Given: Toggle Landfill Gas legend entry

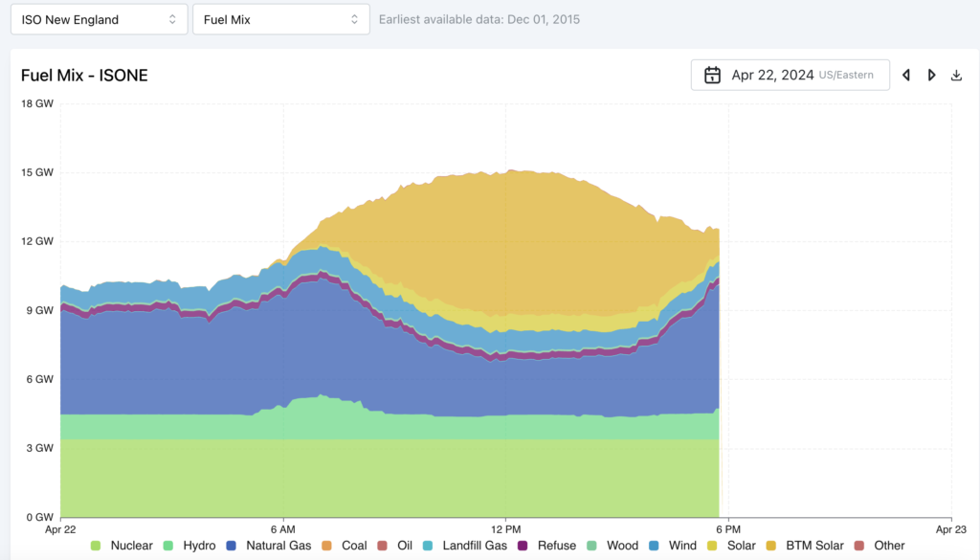Looking at the screenshot, I should coord(465,546).
